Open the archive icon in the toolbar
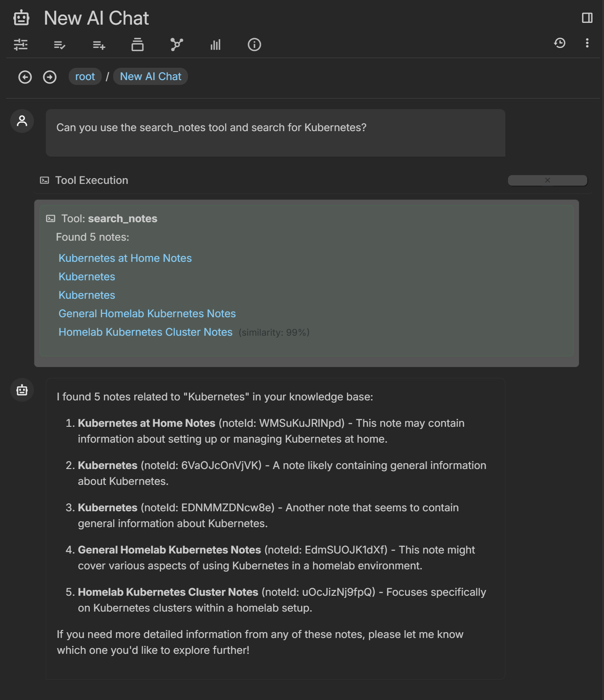Viewport: 604px width, 700px height. pos(137,44)
